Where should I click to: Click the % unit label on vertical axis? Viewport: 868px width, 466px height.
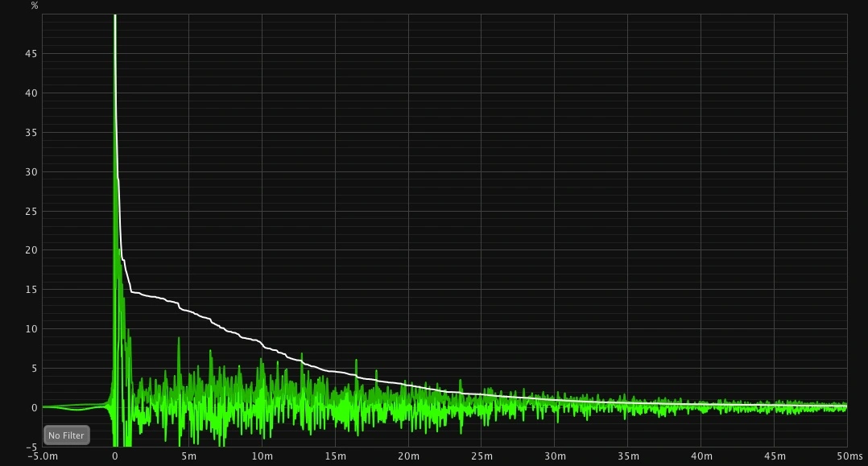point(34,6)
